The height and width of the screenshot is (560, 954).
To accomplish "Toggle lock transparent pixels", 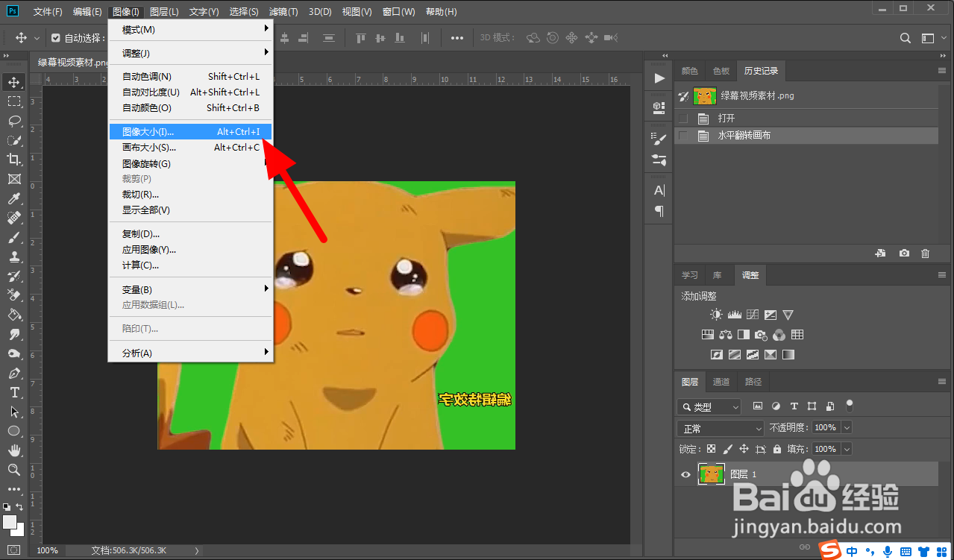I will pyautogui.click(x=711, y=449).
